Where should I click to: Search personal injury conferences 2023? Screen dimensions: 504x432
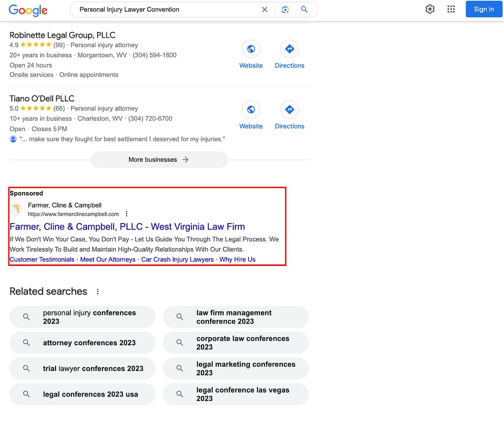tap(83, 317)
